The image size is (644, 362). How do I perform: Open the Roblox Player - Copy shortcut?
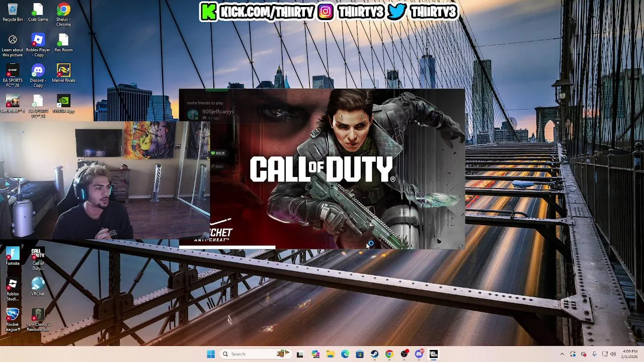tap(38, 45)
